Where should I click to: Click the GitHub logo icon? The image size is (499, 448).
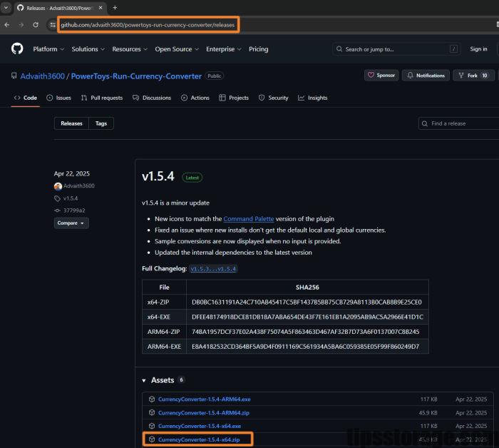tap(17, 49)
